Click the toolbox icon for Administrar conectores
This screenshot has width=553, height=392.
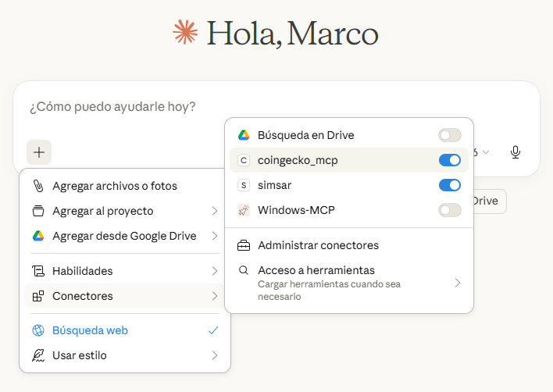point(244,245)
